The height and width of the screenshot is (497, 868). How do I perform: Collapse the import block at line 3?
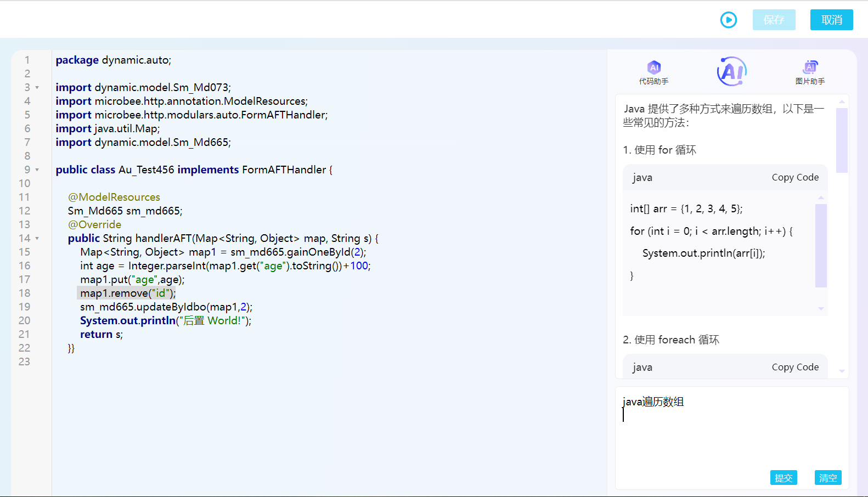pyautogui.click(x=37, y=88)
